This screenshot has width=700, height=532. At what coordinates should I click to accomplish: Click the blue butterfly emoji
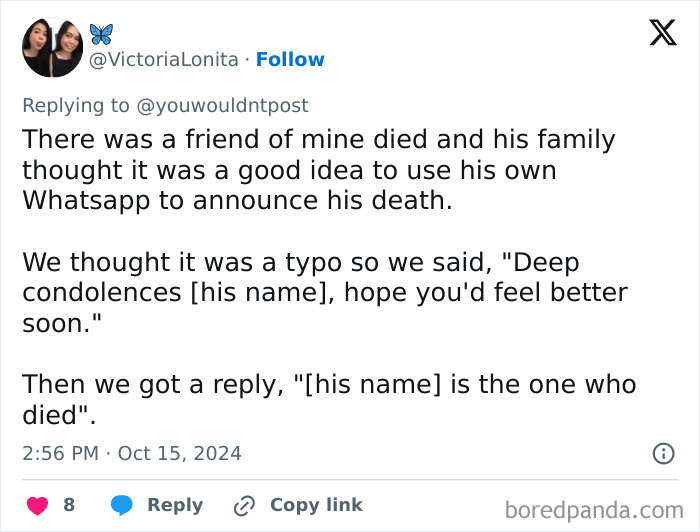click(x=102, y=34)
